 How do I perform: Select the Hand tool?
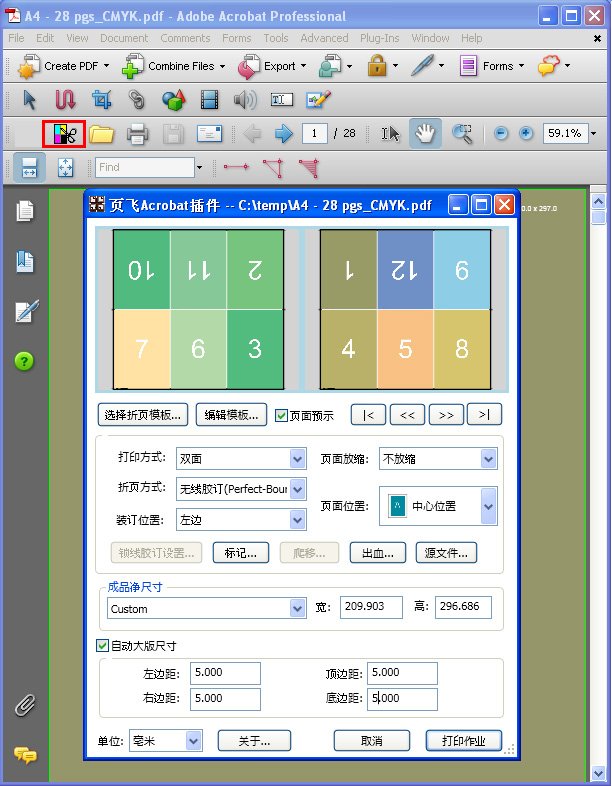(425, 133)
